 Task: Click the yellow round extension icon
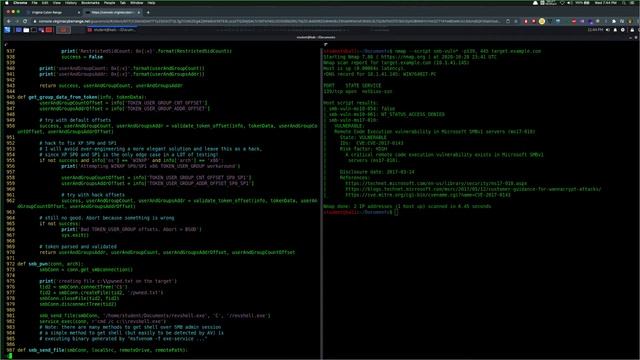point(542,21)
